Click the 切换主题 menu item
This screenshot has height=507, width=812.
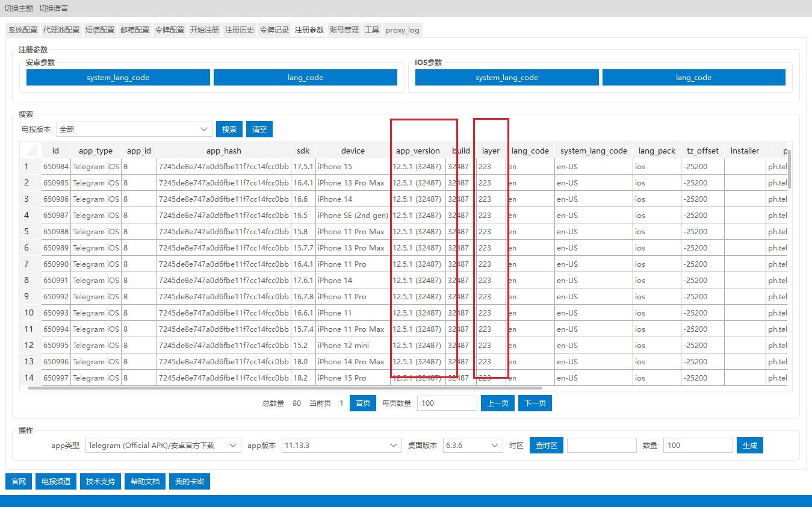coord(19,8)
